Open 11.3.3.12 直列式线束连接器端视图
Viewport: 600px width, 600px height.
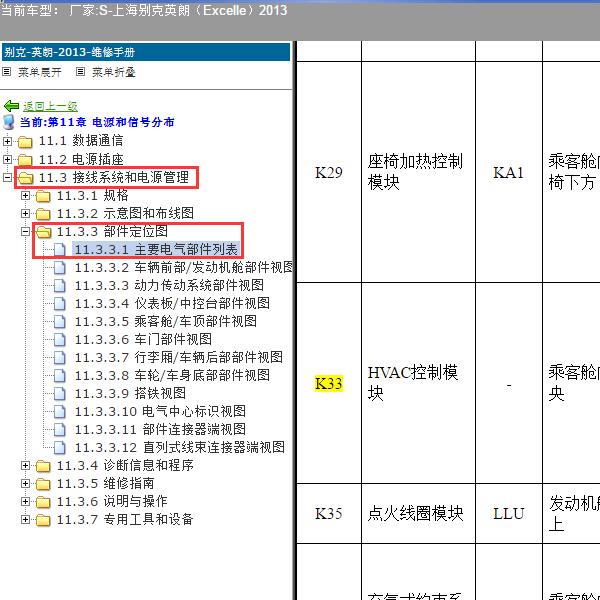tap(180, 447)
